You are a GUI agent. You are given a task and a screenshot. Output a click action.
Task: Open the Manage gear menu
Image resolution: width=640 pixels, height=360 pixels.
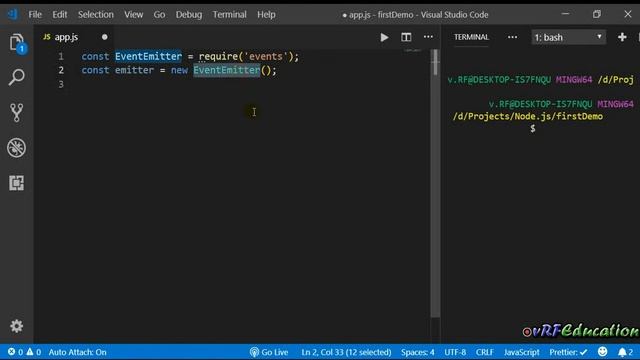(x=16, y=326)
